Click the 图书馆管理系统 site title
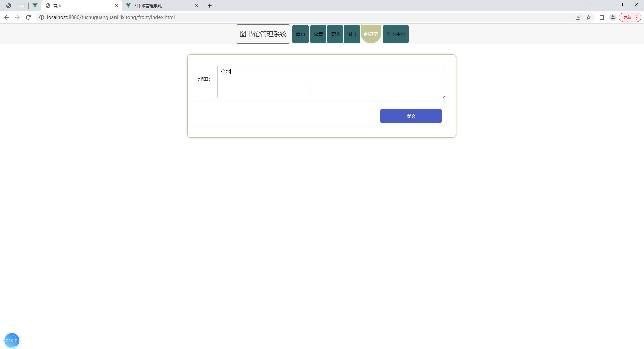Image resolution: width=644 pixels, height=349 pixels. point(263,34)
